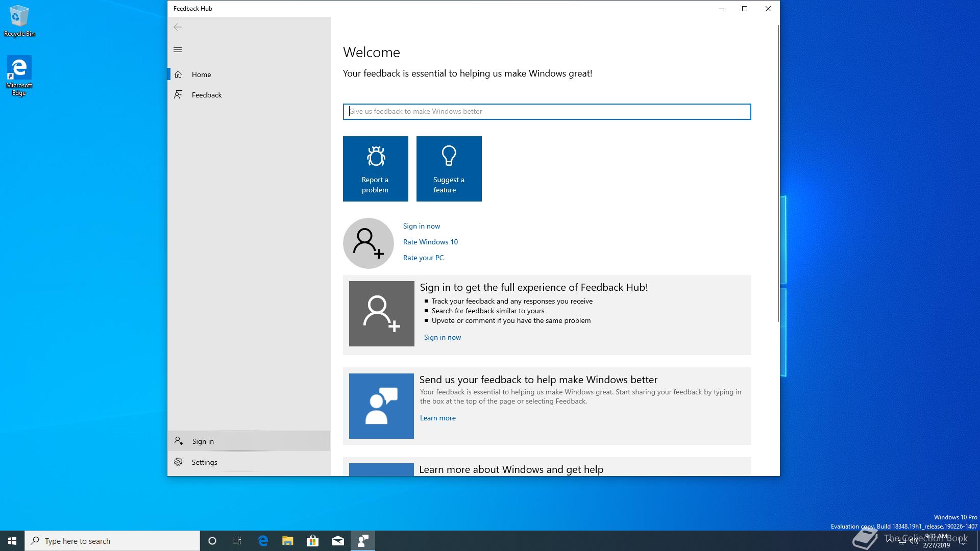Open Cortana from the taskbar

212,541
